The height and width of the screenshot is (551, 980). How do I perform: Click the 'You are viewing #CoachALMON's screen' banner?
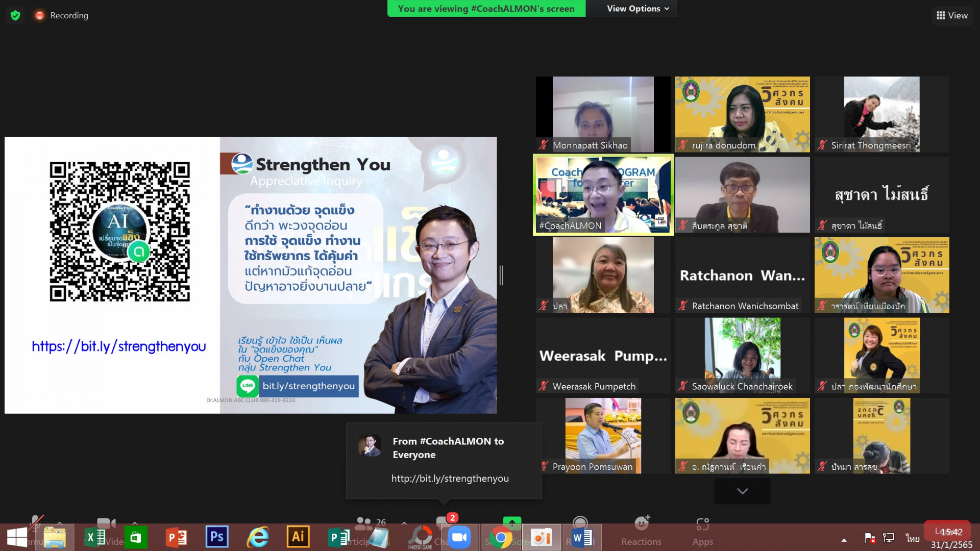(486, 9)
